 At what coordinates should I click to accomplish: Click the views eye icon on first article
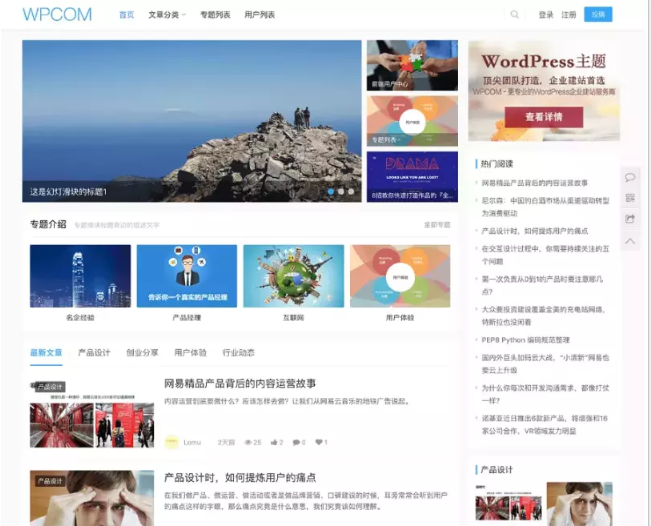[x=248, y=443]
